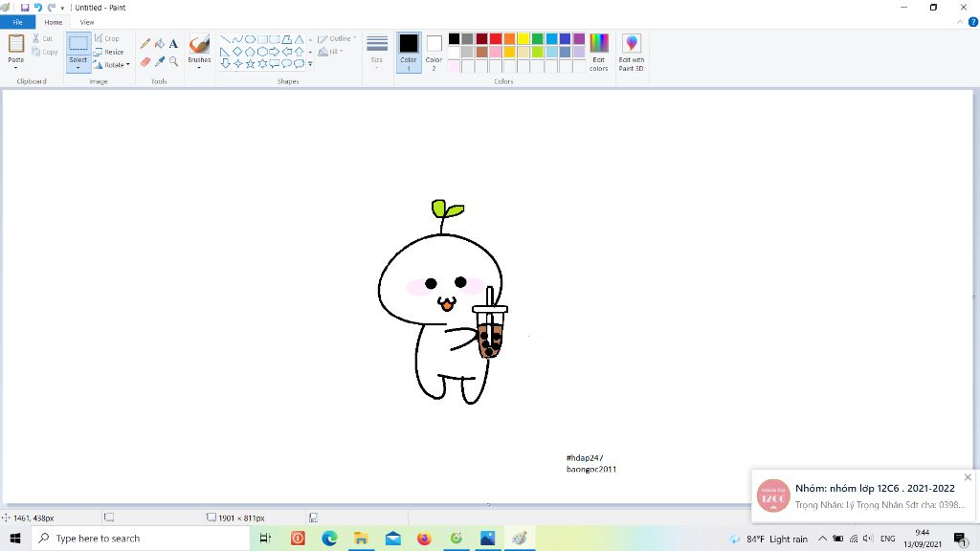
Task: Click the Copy button
Action: pyautogui.click(x=44, y=52)
